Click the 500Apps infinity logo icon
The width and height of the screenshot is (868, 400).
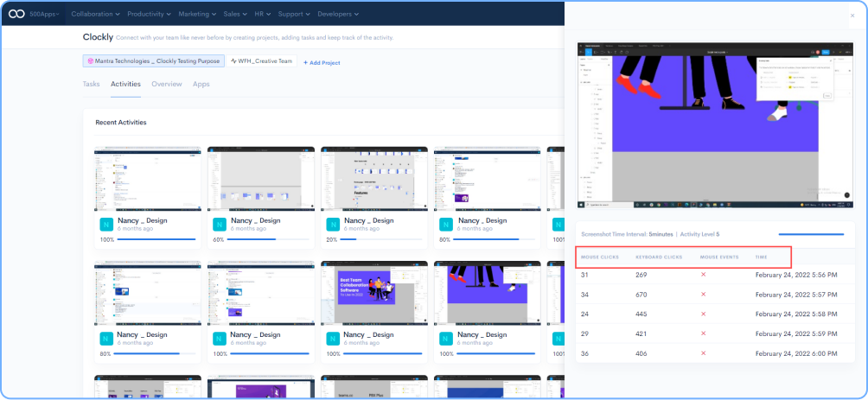point(16,14)
